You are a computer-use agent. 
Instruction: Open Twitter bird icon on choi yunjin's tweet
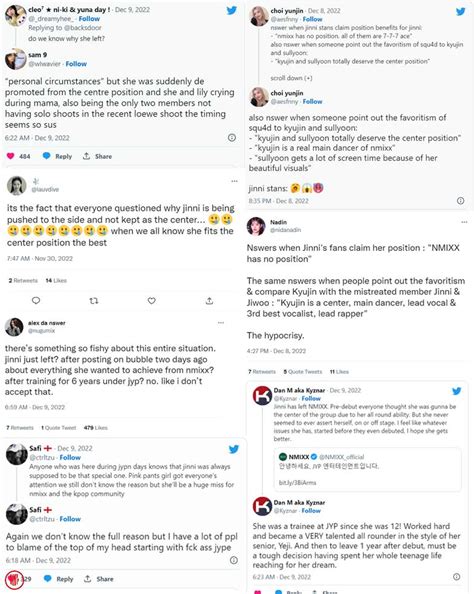(461, 11)
